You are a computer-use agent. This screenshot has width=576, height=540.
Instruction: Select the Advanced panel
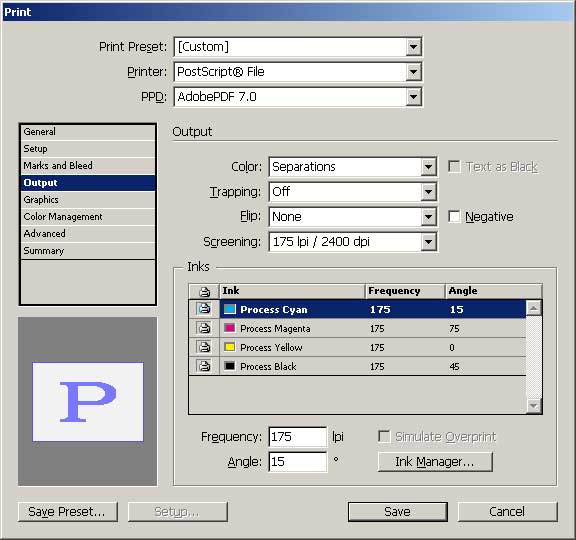[88, 234]
